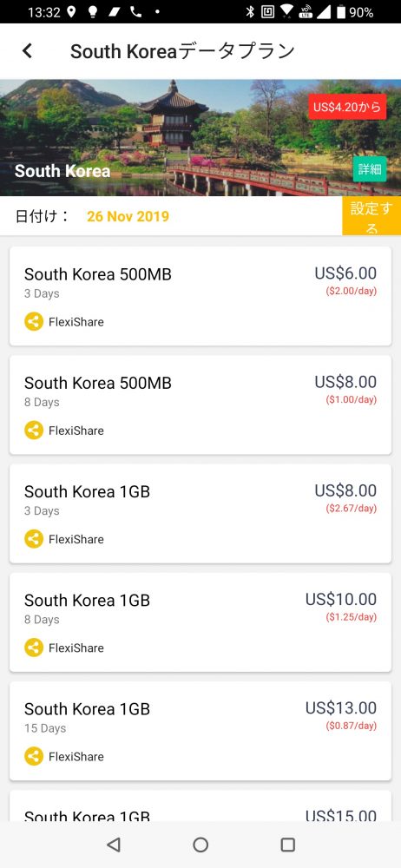Tap FlexiShare icon on 500MB 3 Days plan

pos(34,322)
